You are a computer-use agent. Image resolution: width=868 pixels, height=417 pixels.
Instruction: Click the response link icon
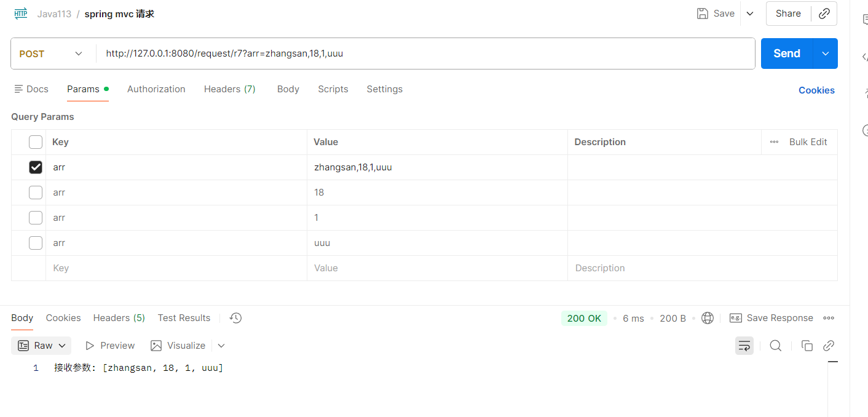pos(829,346)
